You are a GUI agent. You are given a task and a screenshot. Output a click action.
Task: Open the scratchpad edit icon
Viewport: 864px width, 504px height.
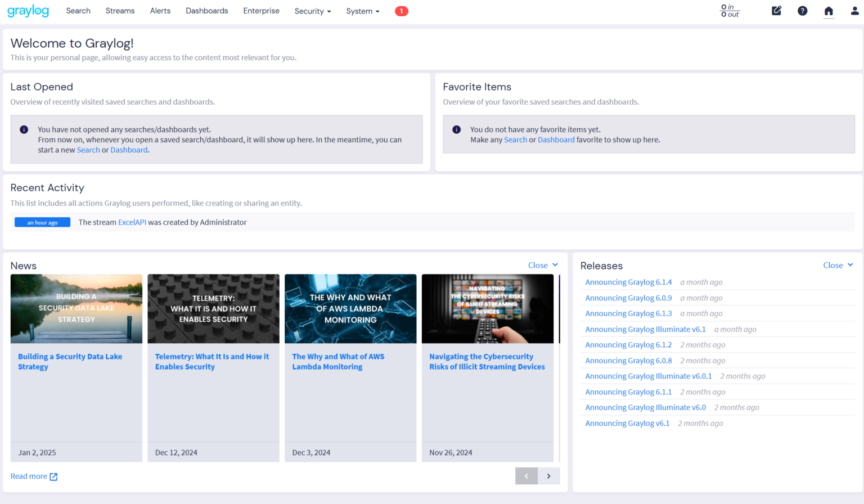tap(776, 10)
